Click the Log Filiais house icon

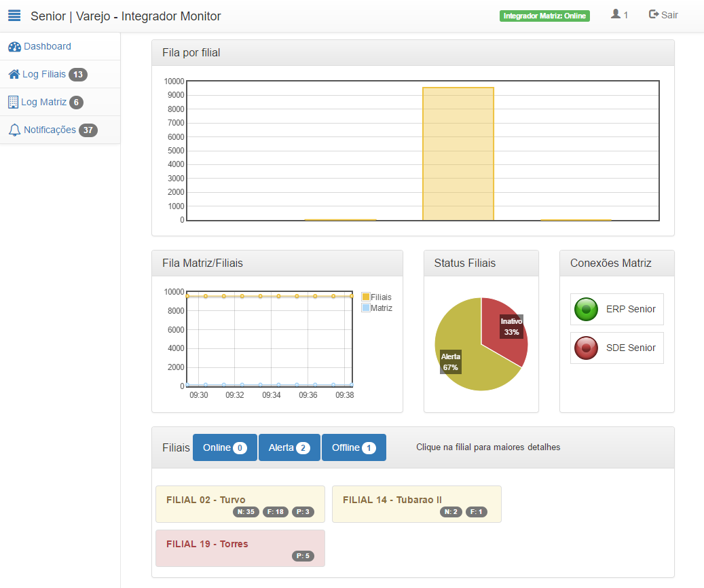tap(14, 74)
